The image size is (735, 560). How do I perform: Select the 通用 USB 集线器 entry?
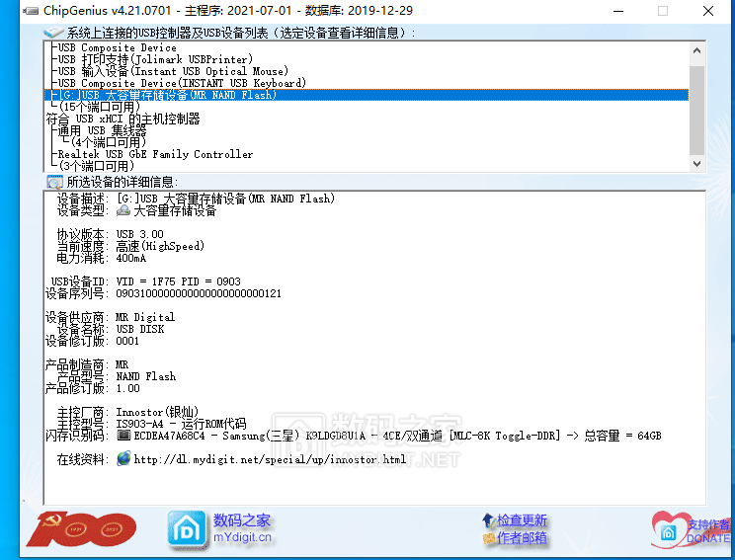[102, 130]
